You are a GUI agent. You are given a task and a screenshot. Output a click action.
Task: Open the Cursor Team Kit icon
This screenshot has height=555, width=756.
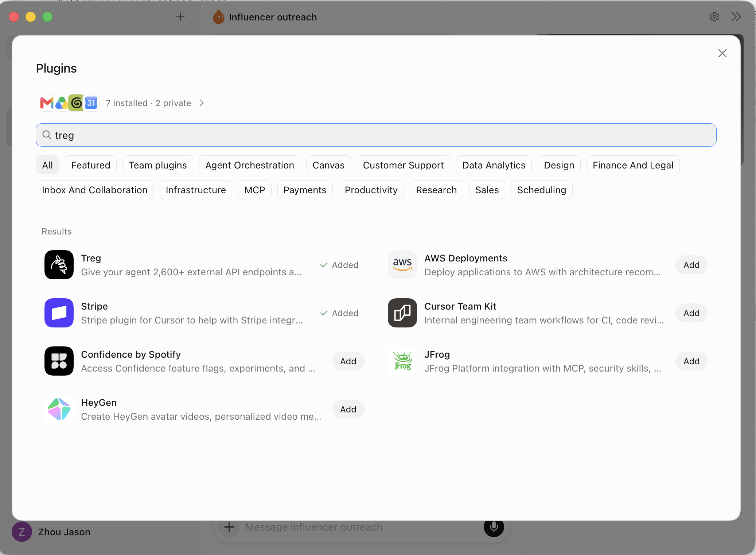tap(402, 313)
